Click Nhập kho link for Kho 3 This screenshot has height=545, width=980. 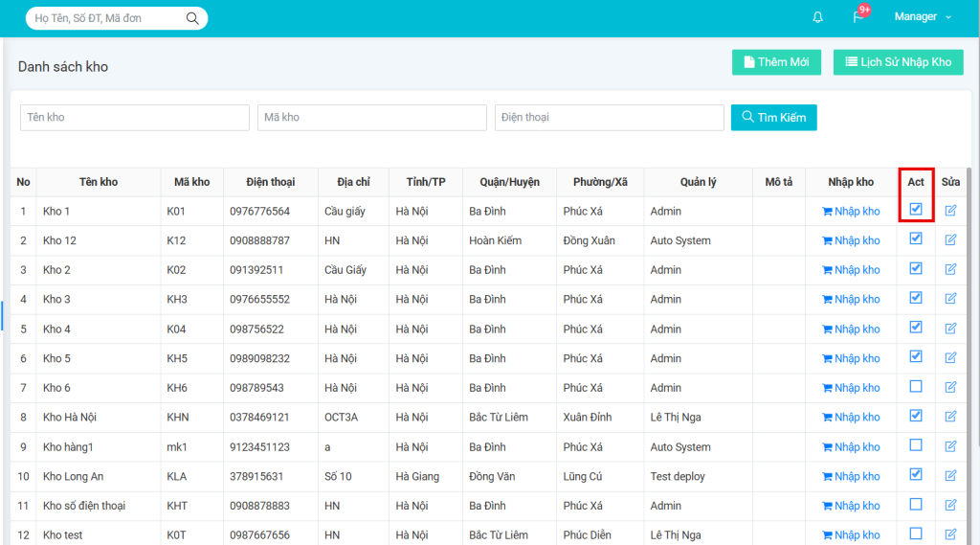(x=851, y=299)
